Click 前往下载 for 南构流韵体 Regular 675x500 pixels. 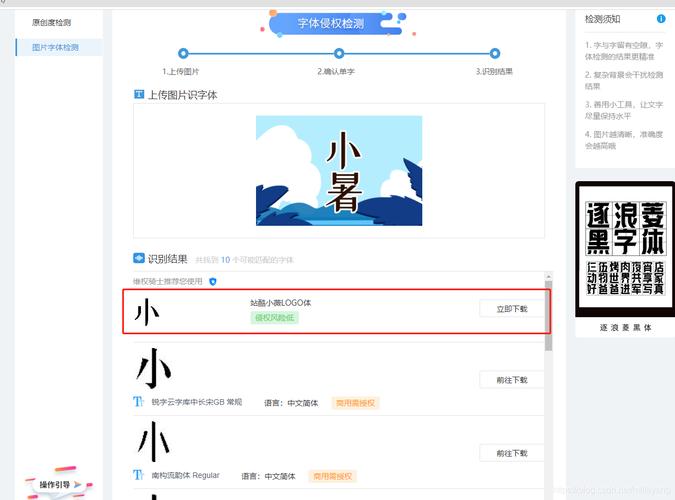[511, 453]
